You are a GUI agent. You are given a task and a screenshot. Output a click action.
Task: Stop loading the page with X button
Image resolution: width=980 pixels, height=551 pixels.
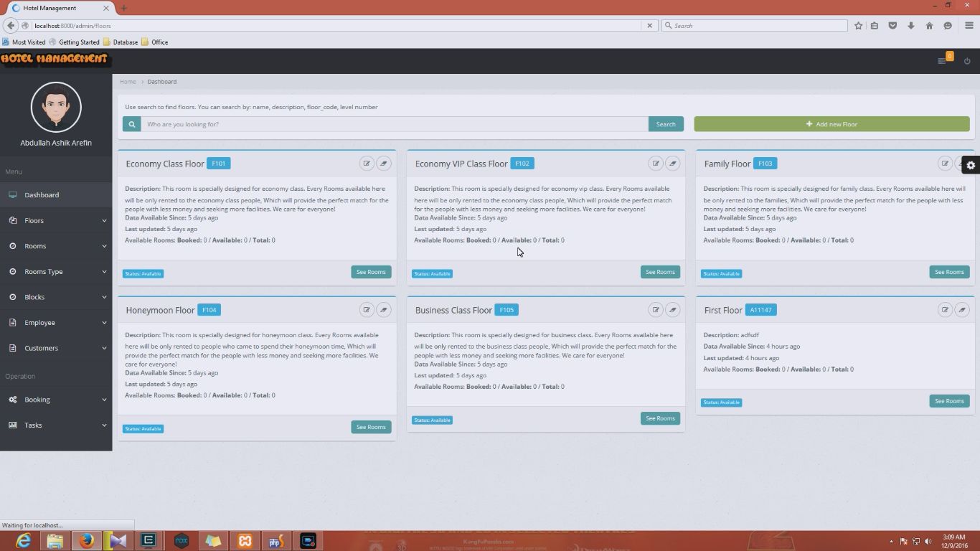650,26
